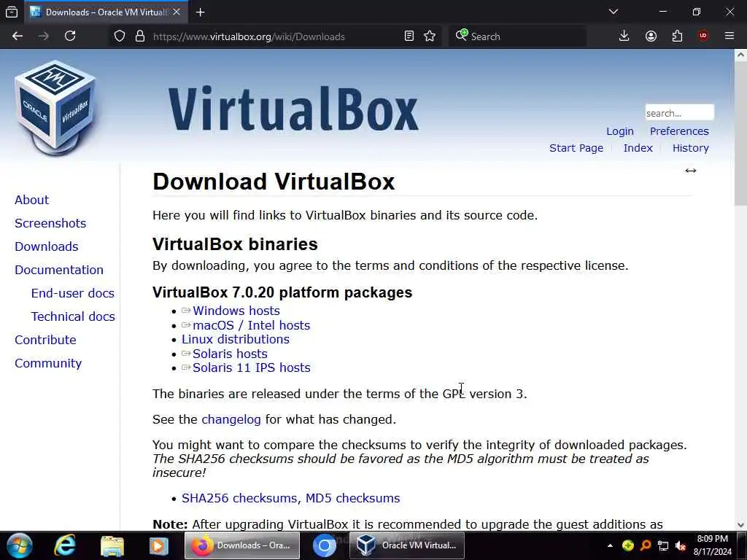
Task: Open Windows Media Player on the taskbar
Action: tap(158, 545)
